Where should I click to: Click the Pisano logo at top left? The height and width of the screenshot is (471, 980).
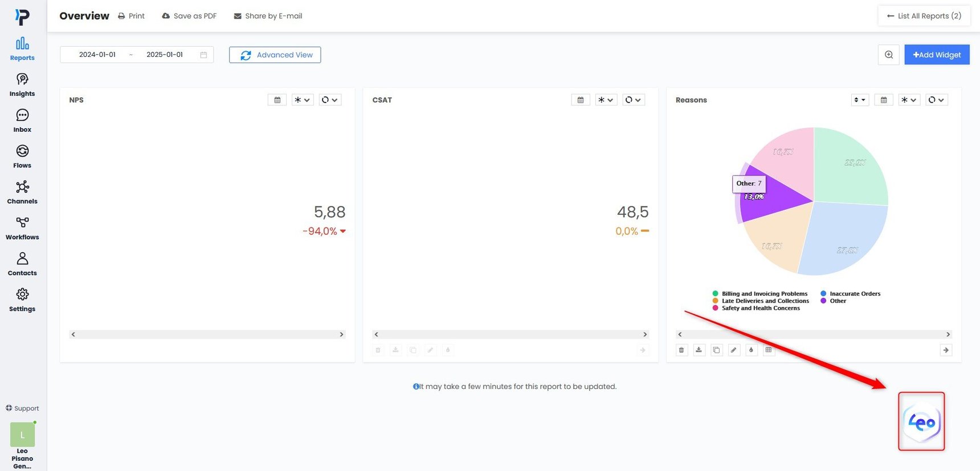[x=22, y=17]
